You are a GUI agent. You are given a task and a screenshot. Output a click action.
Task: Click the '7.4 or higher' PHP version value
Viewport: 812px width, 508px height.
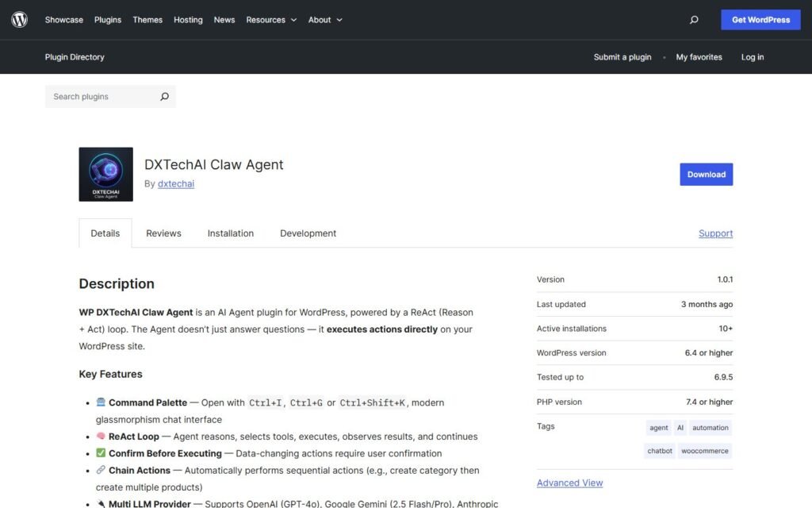tap(709, 402)
